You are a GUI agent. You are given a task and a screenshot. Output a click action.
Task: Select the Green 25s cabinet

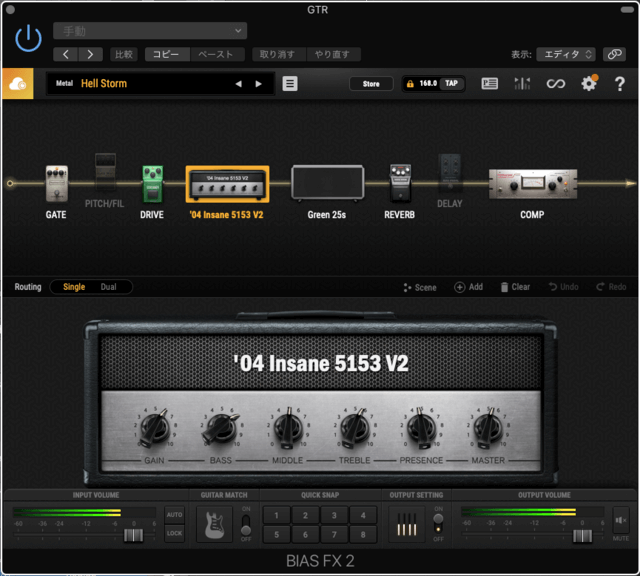[x=327, y=183]
